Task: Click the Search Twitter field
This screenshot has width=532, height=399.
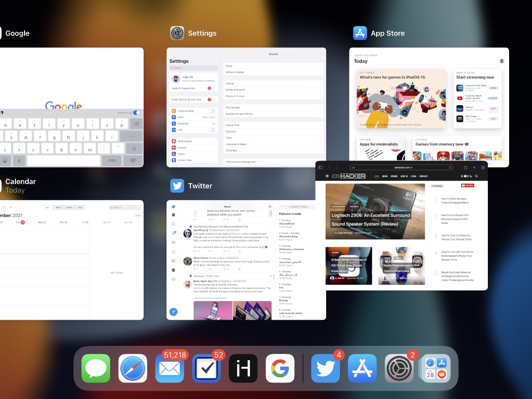Action: coord(298,206)
